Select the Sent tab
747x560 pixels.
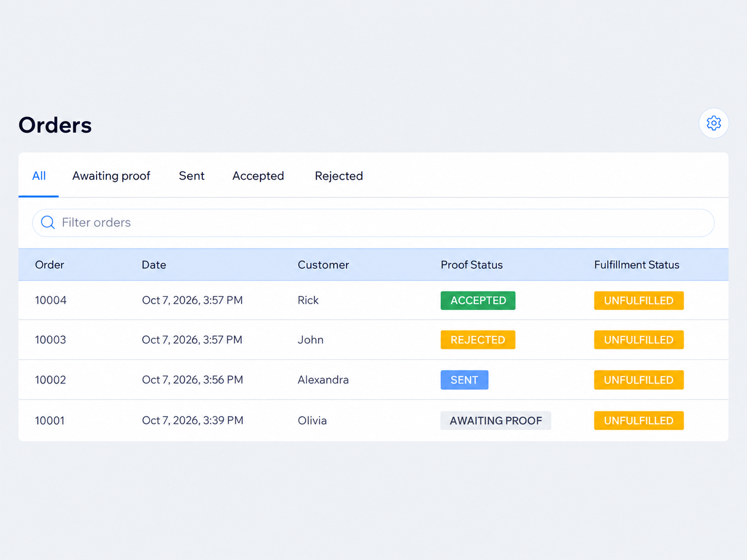191,176
